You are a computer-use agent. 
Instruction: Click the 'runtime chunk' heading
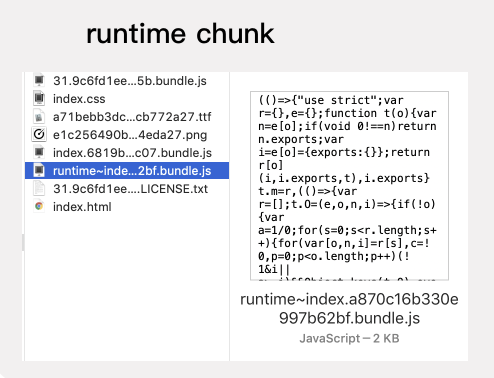point(180,34)
